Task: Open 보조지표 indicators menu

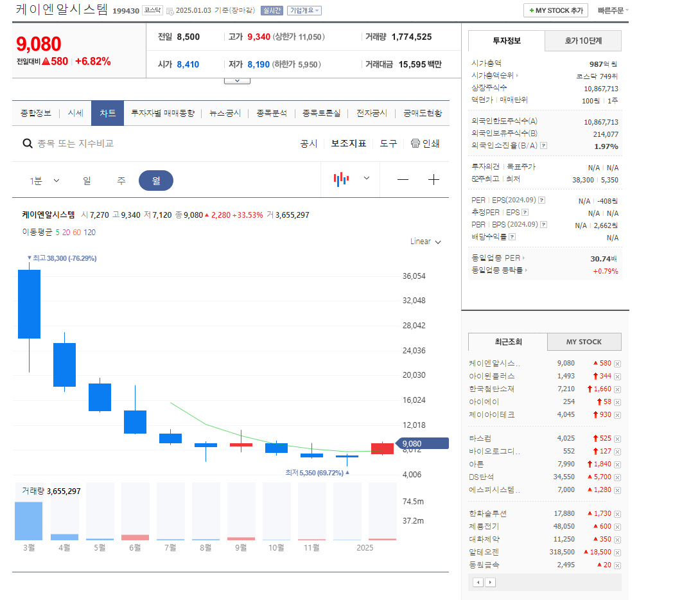Action: (348, 143)
